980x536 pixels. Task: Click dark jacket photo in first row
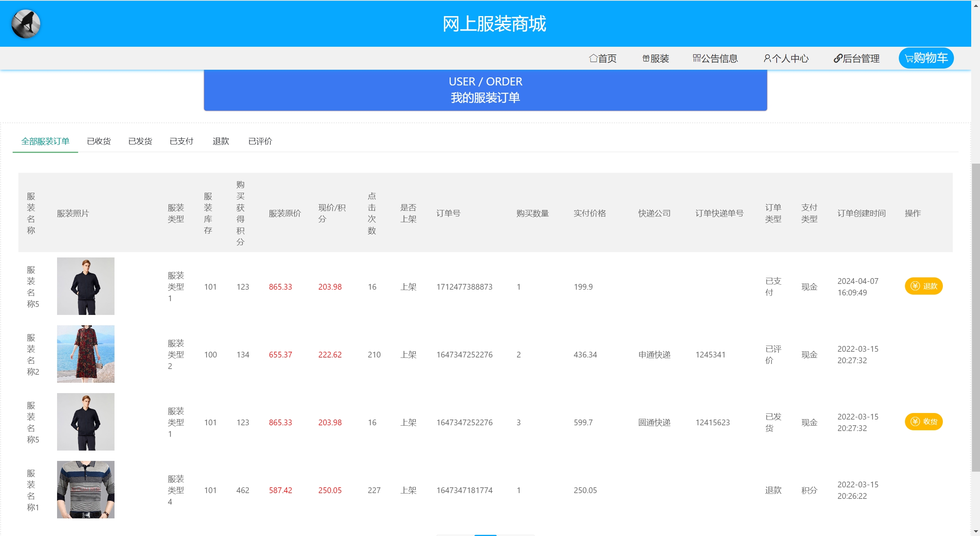pyautogui.click(x=86, y=286)
